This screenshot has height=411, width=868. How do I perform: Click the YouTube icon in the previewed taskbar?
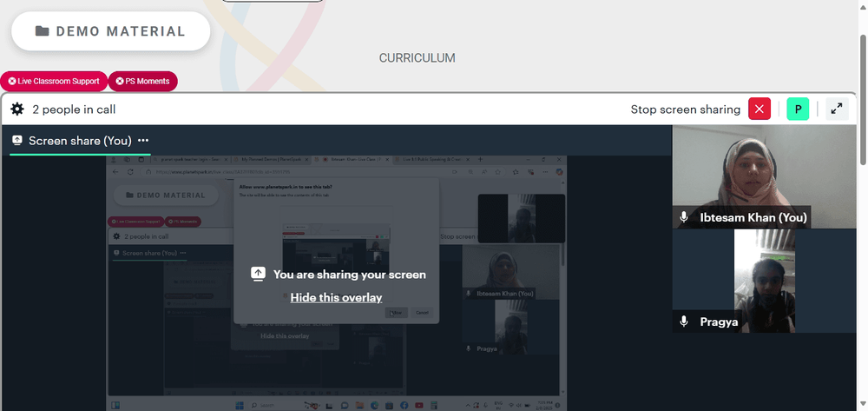coord(419,406)
